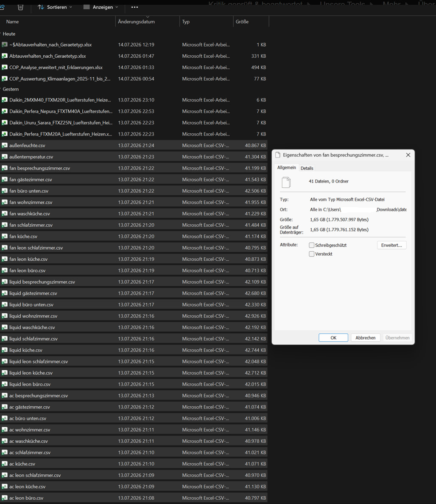Confirm properties dialog with OK
Image resolution: width=436 pixels, height=504 pixels.
(333, 338)
